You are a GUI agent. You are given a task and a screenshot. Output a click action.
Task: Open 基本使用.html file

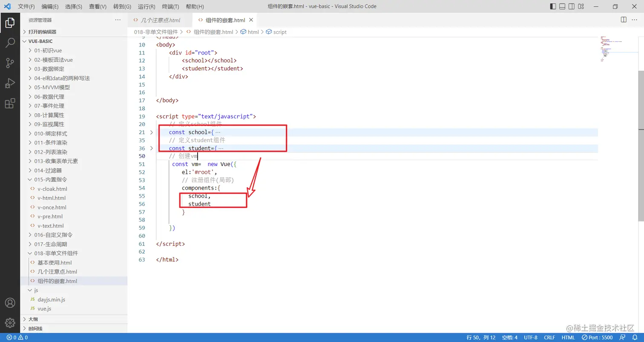74,263
